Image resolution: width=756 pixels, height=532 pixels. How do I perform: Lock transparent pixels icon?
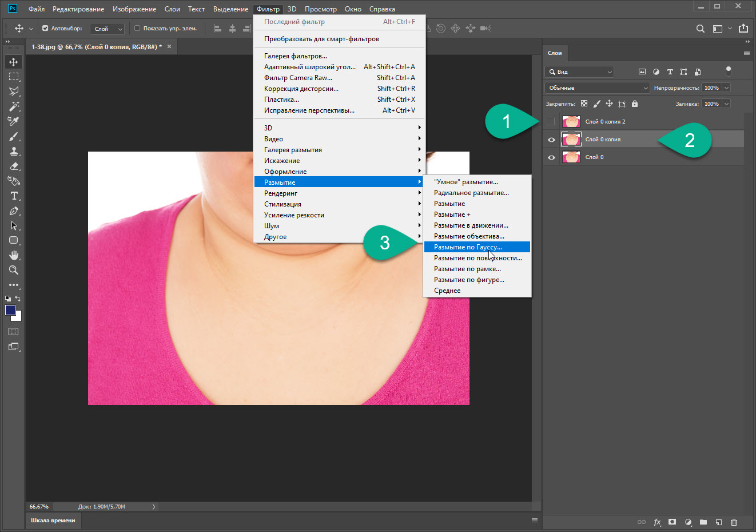[x=584, y=104]
